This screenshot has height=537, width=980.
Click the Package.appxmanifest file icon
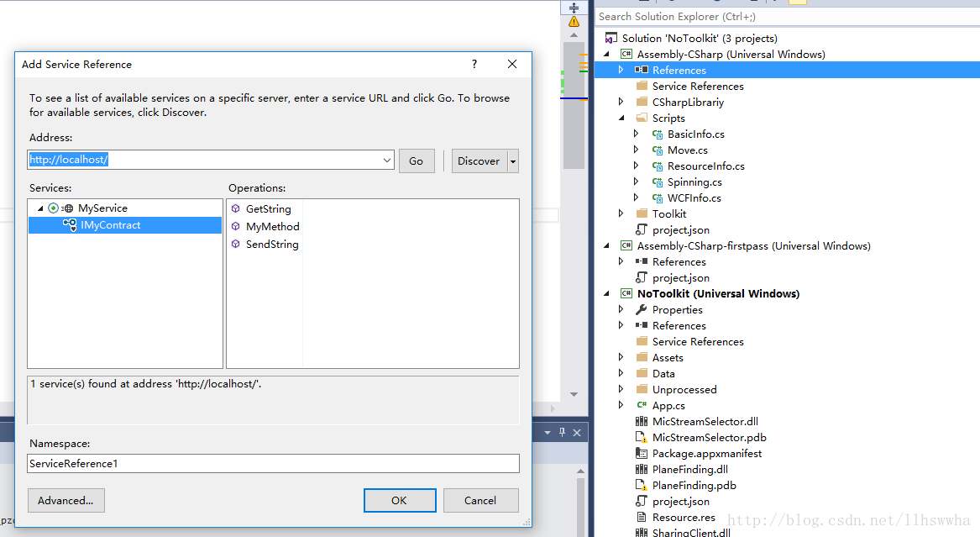pyautogui.click(x=642, y=453)
